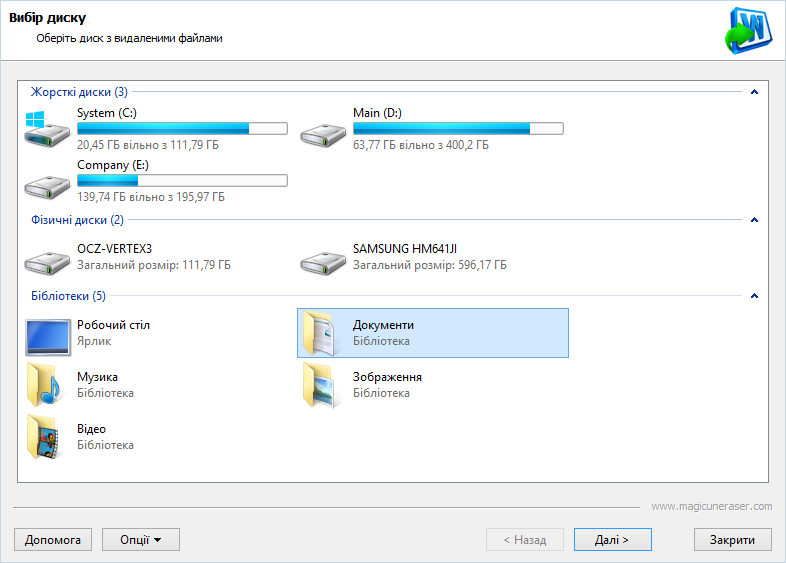Click the Відео label
The width and height of the screenshot is (786, 563).
click(91, 429)
